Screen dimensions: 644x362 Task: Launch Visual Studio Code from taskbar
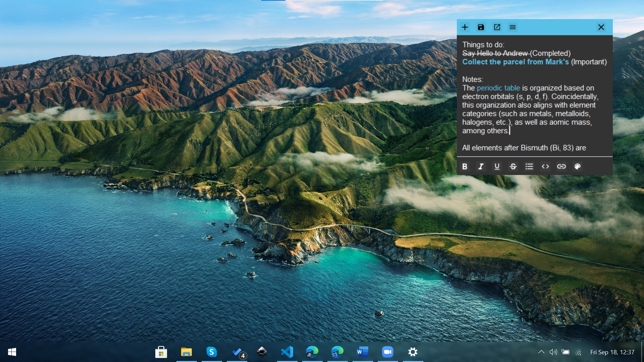pyautogui.click(x=287, y=352)
